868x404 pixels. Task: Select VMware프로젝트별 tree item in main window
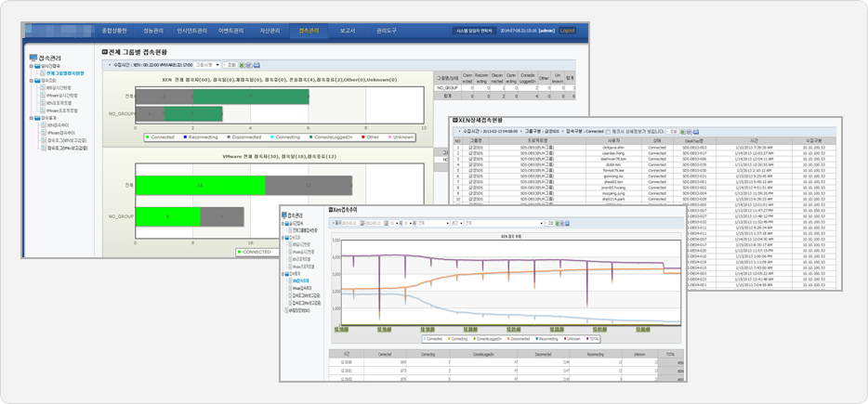[x=61, y=111]
